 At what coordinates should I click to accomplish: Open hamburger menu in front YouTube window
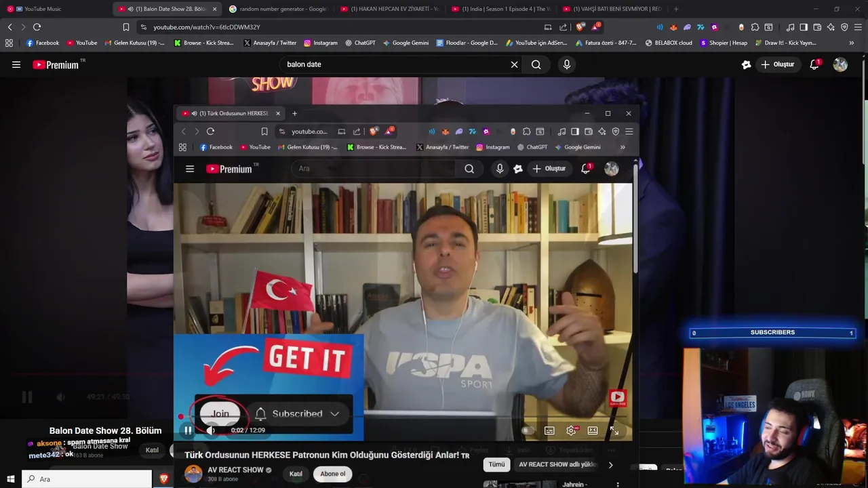(x=190, y=169)
